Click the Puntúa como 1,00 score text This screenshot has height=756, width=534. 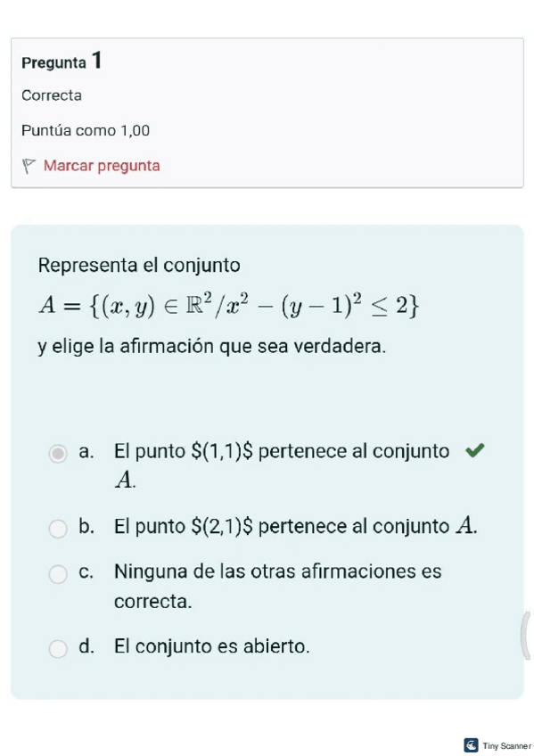pos(85,130)
